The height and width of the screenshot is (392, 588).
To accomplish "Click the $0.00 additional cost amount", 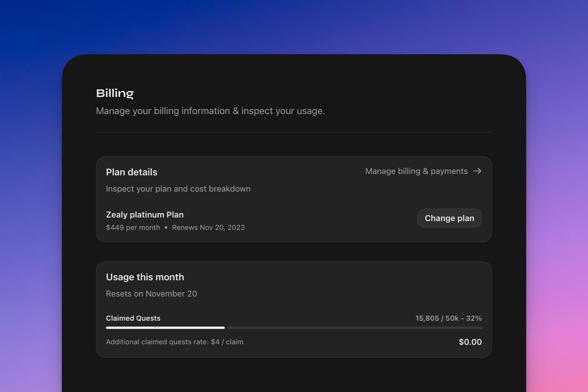I will click(470, 342).
